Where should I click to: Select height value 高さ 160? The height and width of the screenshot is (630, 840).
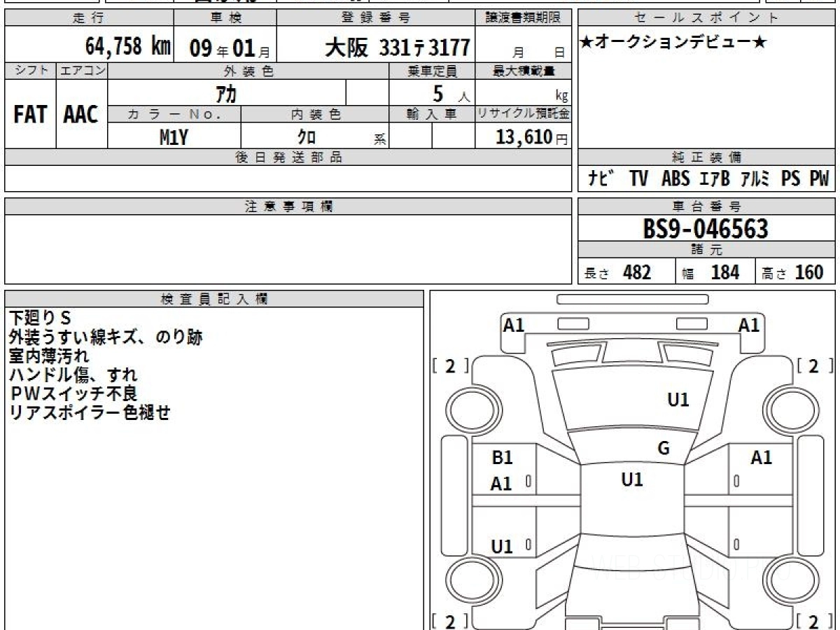click(794, 272)
